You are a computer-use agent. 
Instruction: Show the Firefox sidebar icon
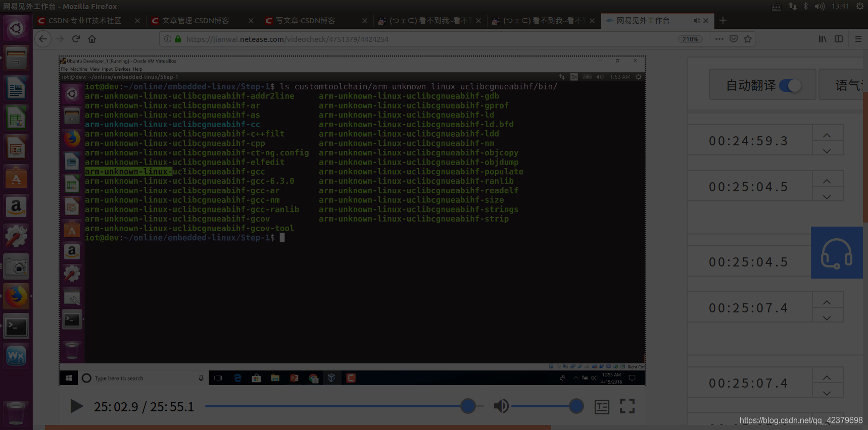839,39
